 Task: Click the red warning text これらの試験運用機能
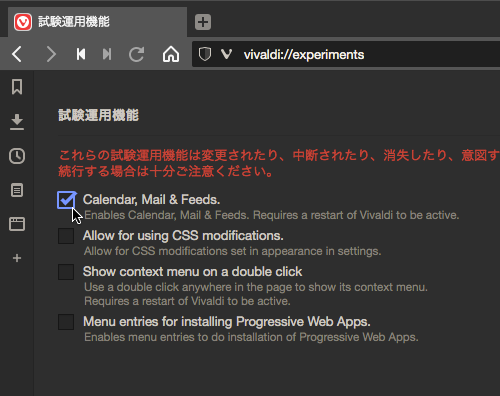(x=279, y=163)
